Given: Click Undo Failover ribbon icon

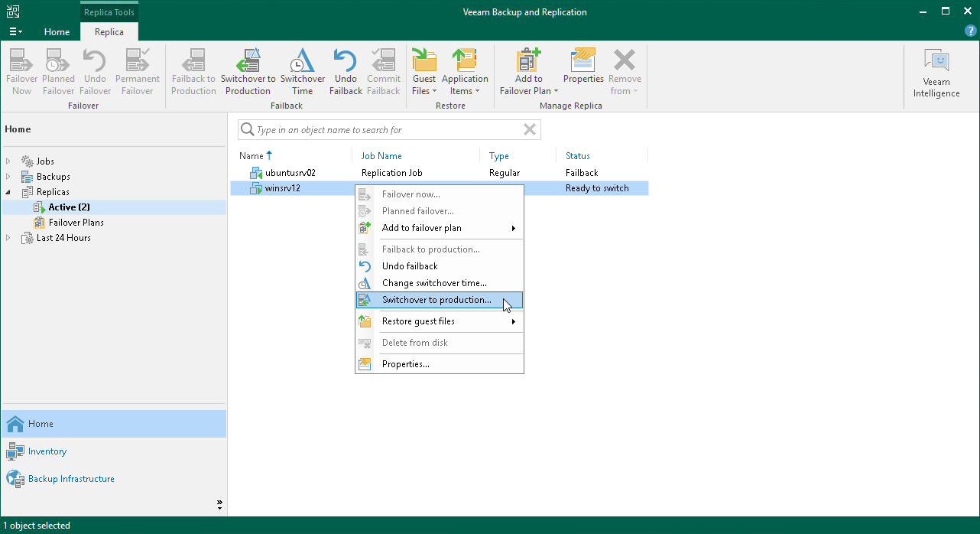Looking at the screenshot, I should pyautogui.click(x=95, y=72).
